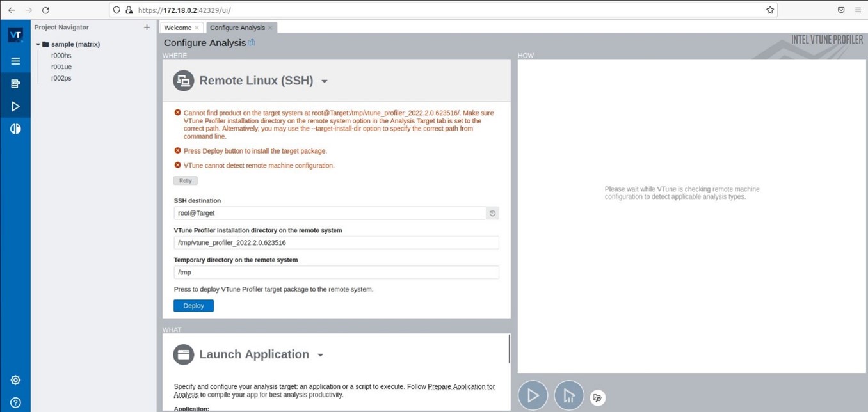Click the tracking protection shield icon

(117, 10)
